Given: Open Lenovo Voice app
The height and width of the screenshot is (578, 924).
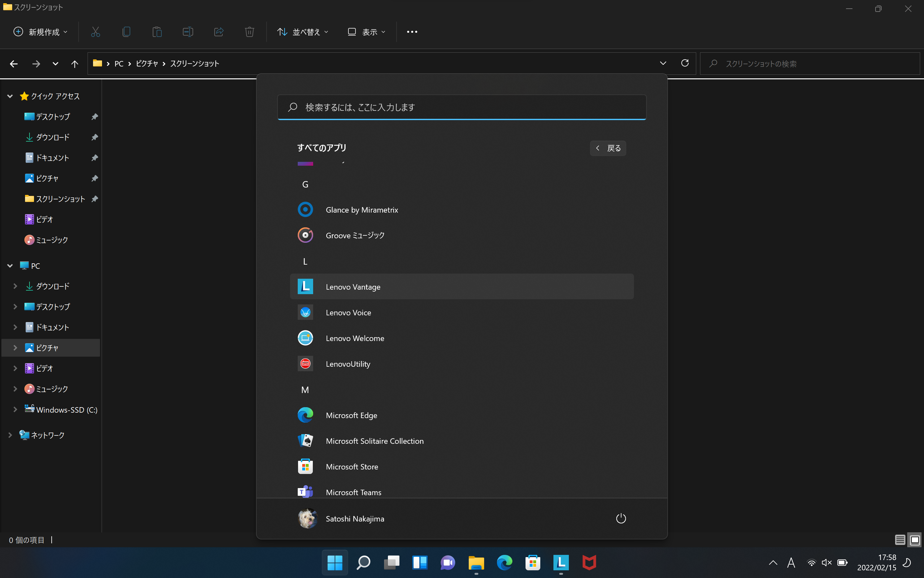Looking at the screenshot, I should 462,312.
